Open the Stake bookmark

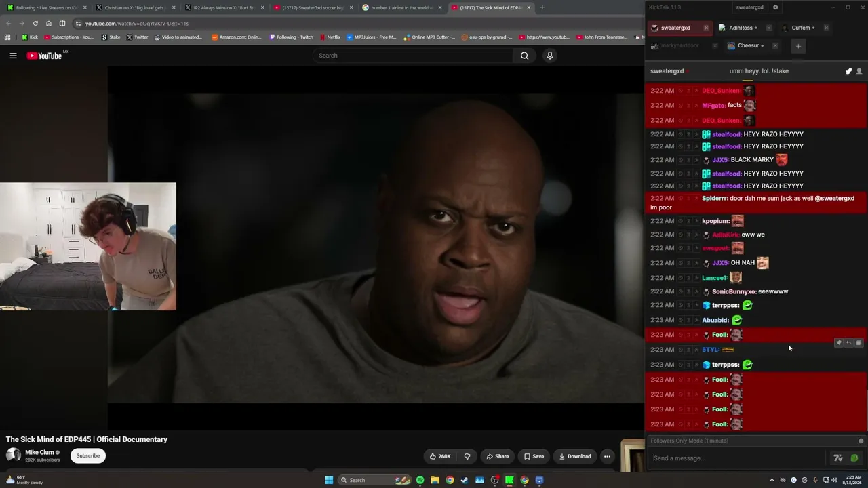[111, 37]
